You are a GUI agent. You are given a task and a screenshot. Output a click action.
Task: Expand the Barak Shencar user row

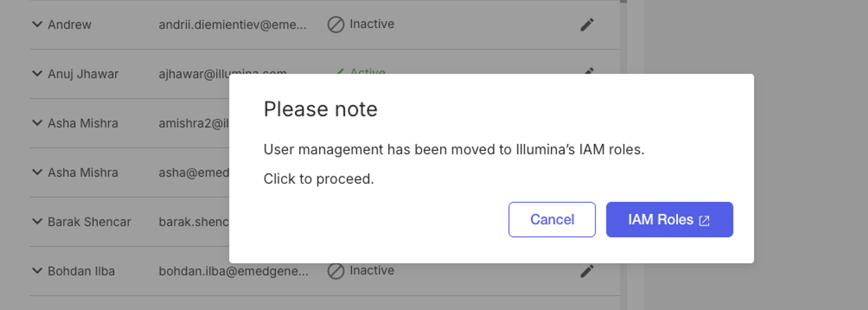point(37,221)
